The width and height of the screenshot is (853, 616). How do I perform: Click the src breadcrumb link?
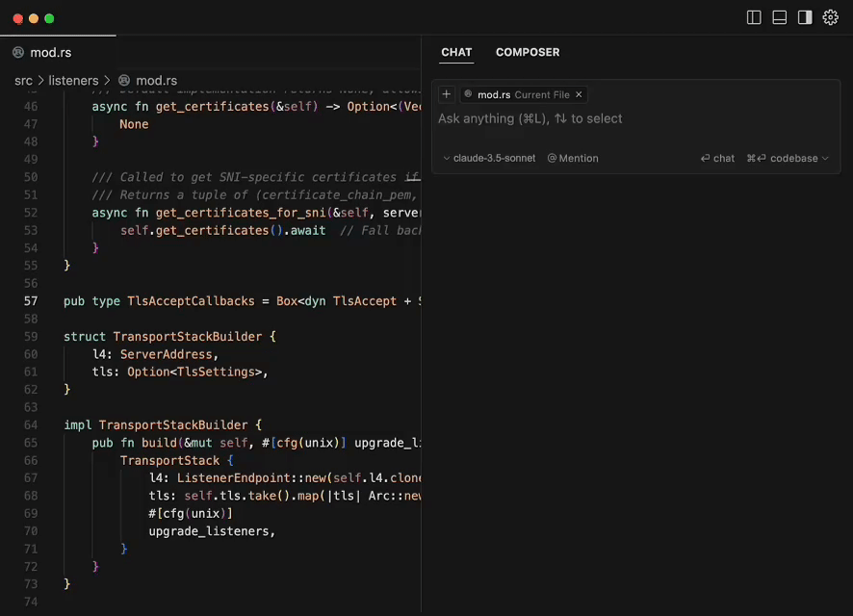click(23, 80)
